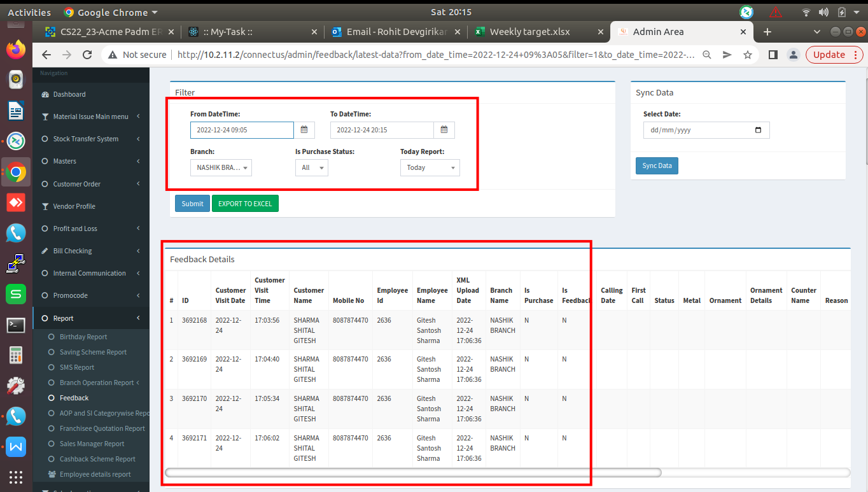Screen dimensions: 868x492
Task: Click the Select Date input field
Action: point(706,130)
